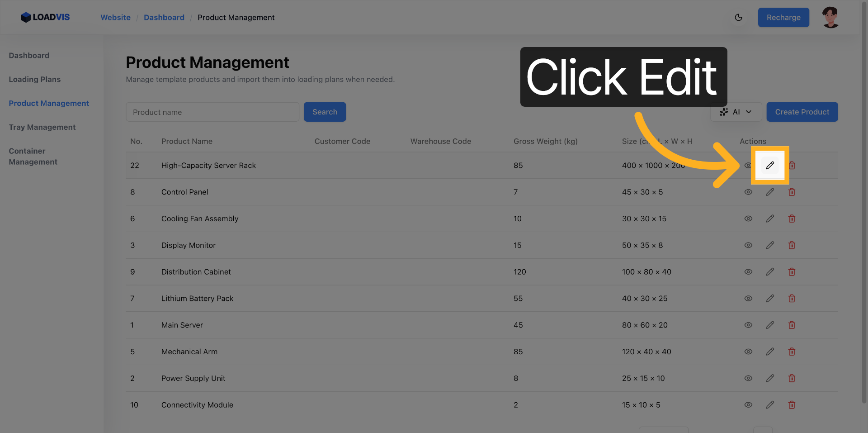868x433 pixels.
Task: Toggle dark mode moon icon
Action: (x=739, y=18)
